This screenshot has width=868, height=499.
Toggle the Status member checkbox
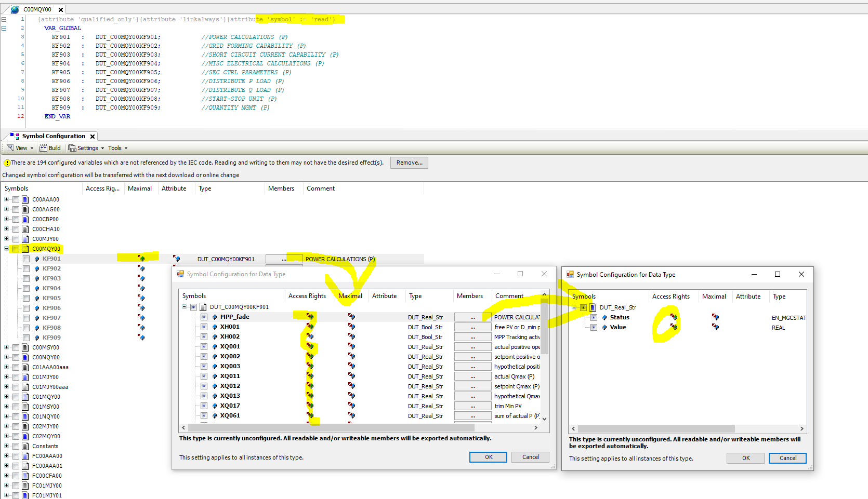[594, 317]
